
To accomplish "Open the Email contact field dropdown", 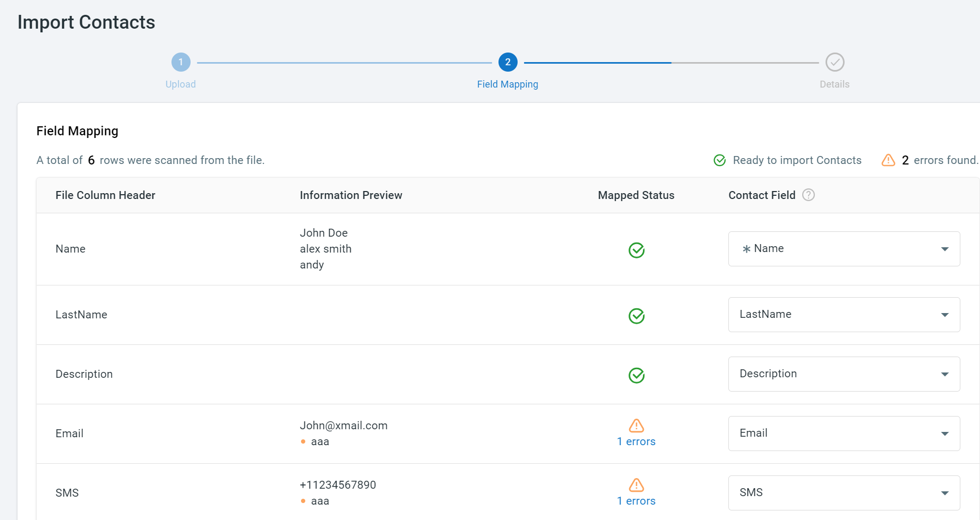I will coord(844,434).
